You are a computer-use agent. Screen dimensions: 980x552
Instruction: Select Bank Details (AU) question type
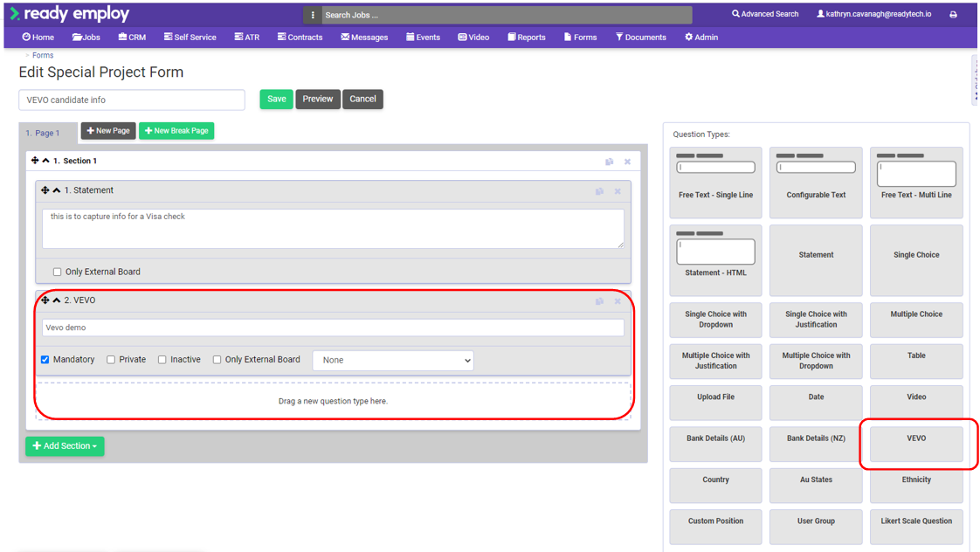[715, 444]
